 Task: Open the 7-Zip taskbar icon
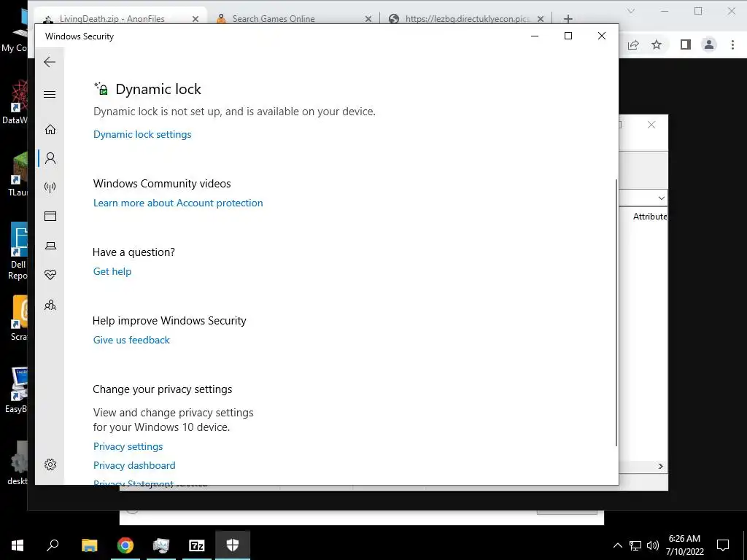click(197, 545)
